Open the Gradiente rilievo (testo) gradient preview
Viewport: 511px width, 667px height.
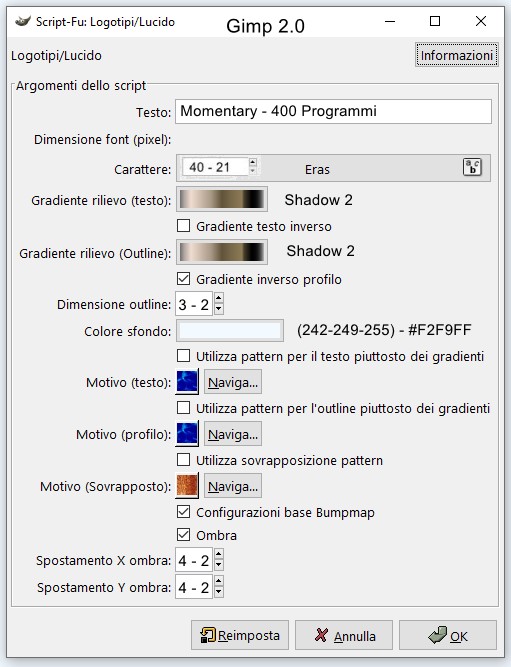(222, 199)
